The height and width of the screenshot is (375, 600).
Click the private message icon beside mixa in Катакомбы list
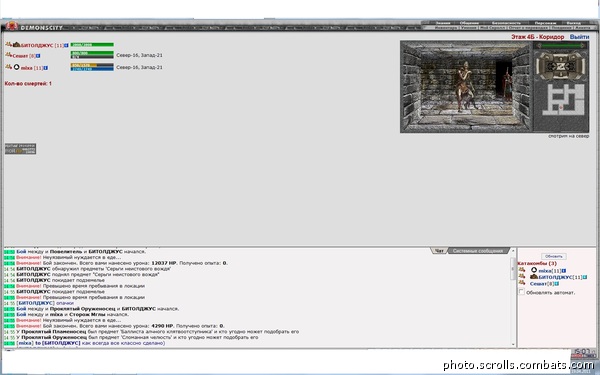click(x=522, y=270)
